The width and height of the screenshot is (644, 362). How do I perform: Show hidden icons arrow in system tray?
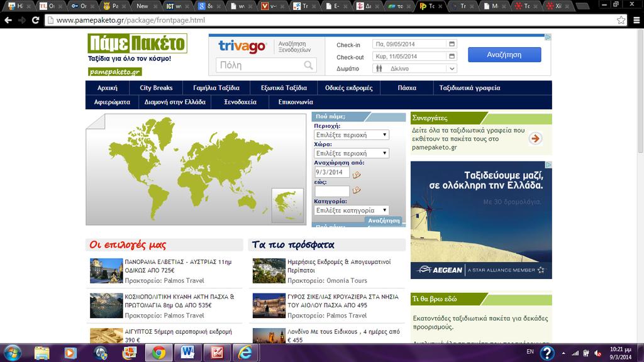point(563,353)
